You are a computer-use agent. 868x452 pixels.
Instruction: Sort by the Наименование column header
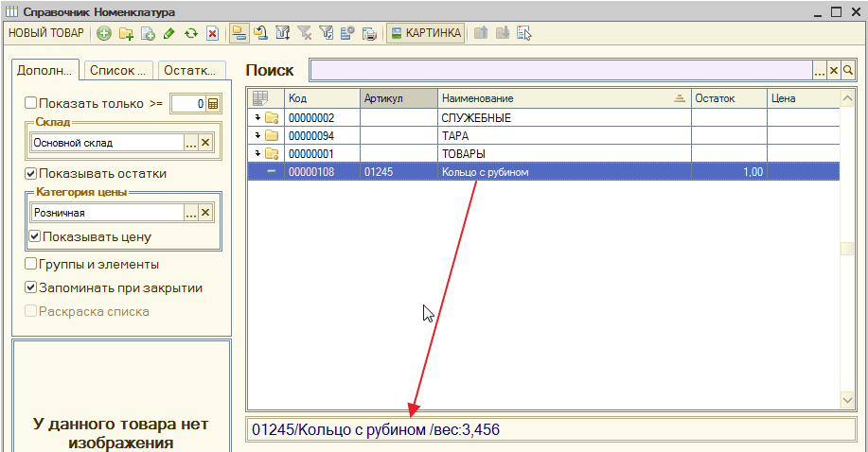[x=564, y=98]
